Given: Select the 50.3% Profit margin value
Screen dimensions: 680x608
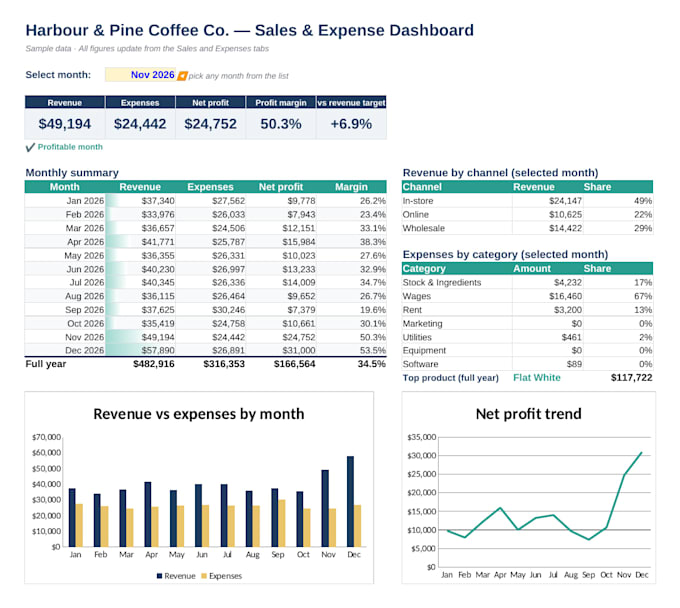Looking at the screenshot, I should 281,124.
